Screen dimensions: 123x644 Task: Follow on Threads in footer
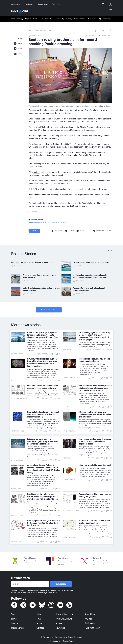(x=51, y=605)
